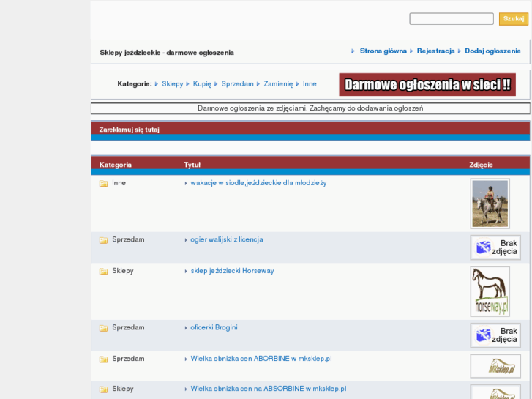532x399 pixels.
Task: Click folder icon in oficerki Brogini row
Action: (103, 328)
